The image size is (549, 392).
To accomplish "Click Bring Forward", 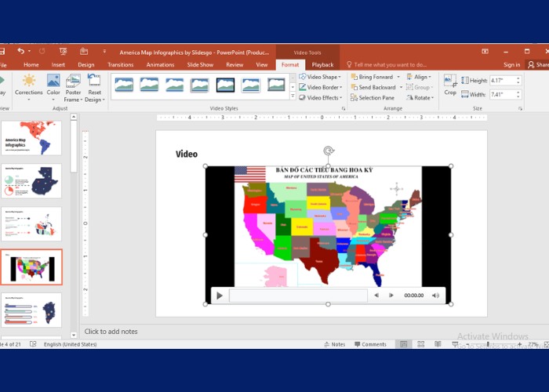I will coord(372,77).
